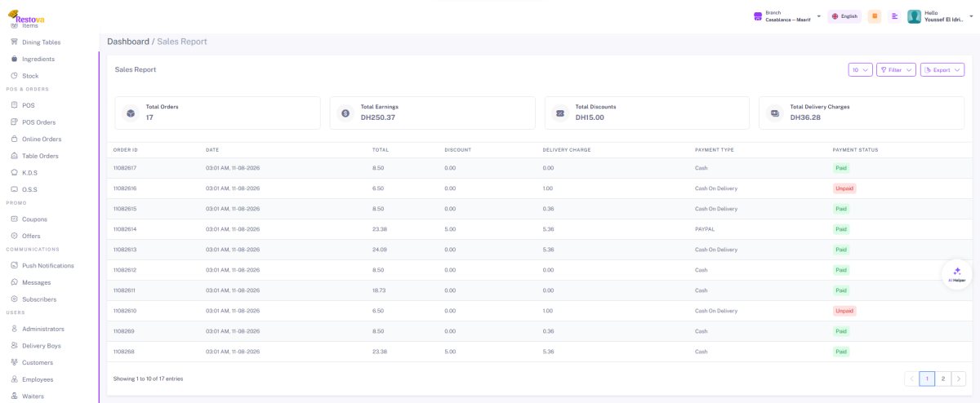Click the Coupons sidebar icon
The height and width of the screenshot is (403, 980).
point(14,219)
